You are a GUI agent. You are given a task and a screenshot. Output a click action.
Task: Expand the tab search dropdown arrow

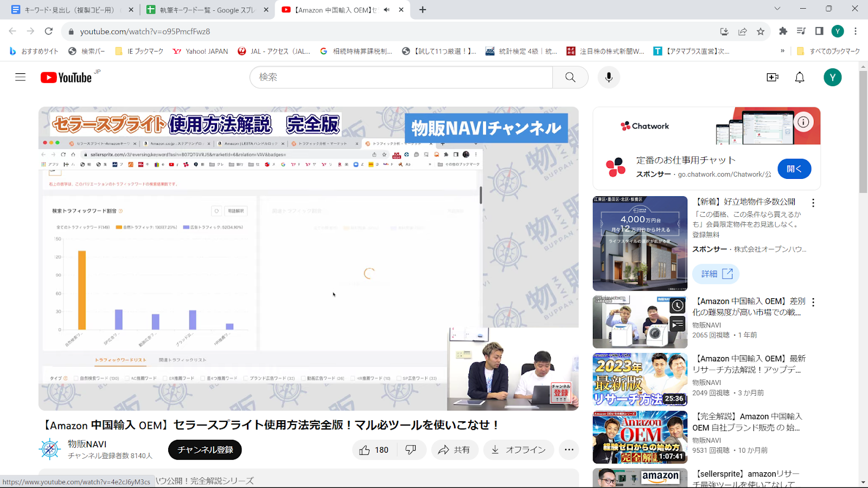pyautogui.click(x=777, y=9)
